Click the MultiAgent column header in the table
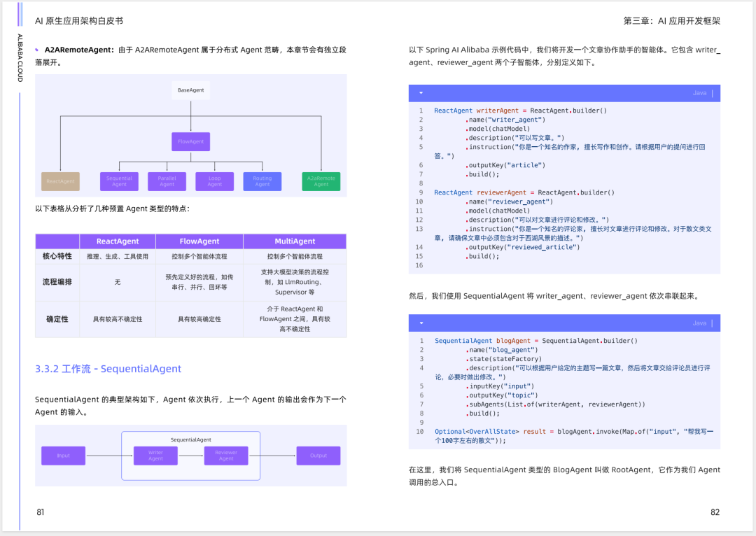756x536 pixels. coord(295,241)
